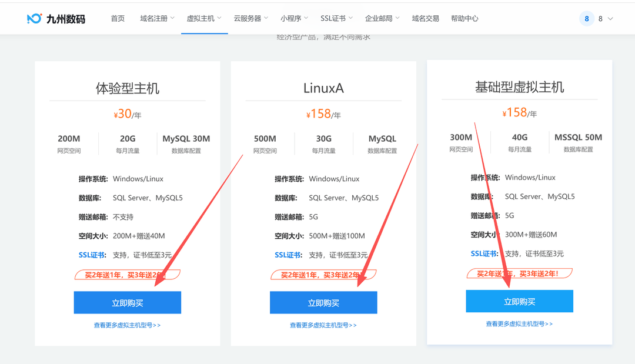
Task: Click the 20G 每月流量 value
Action: pos(128,138)
